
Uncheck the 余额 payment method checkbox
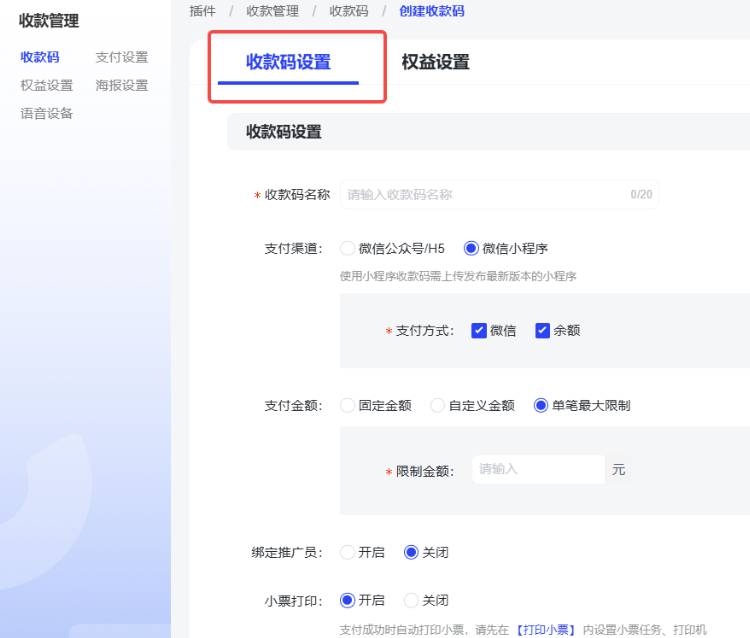[x=543, y=330]
